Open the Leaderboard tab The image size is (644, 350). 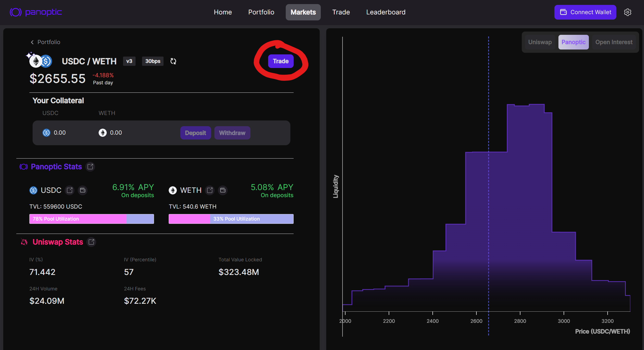click(x=386, y=12)
